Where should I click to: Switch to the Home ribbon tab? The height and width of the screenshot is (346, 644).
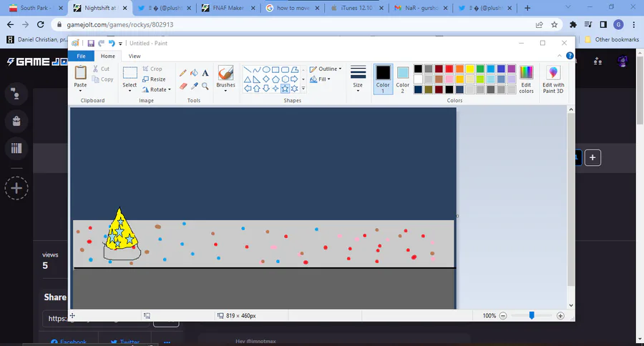pyautogui.click(x=108, y=56)
